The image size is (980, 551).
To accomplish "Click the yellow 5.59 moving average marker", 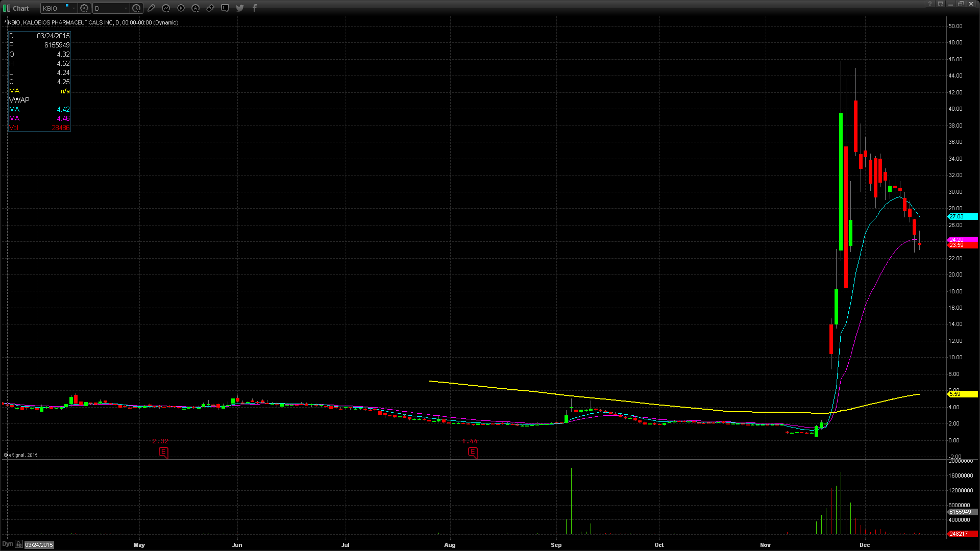I will (x=963, y=394).
